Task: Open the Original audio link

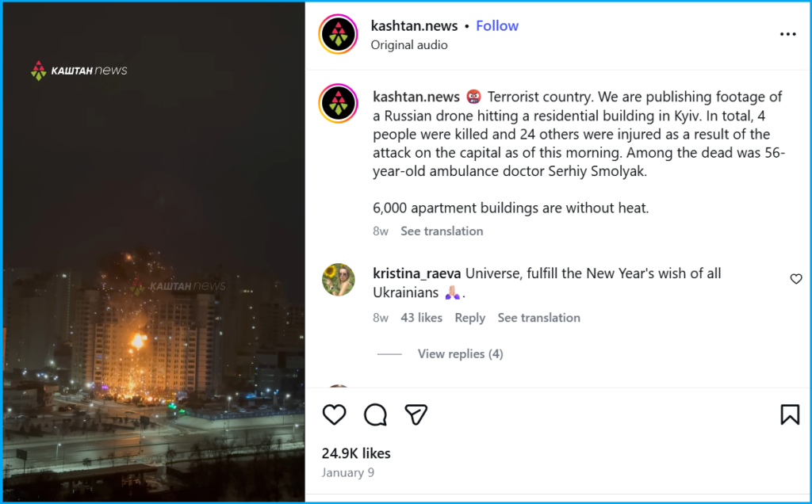Action: [x=409, y=45]
